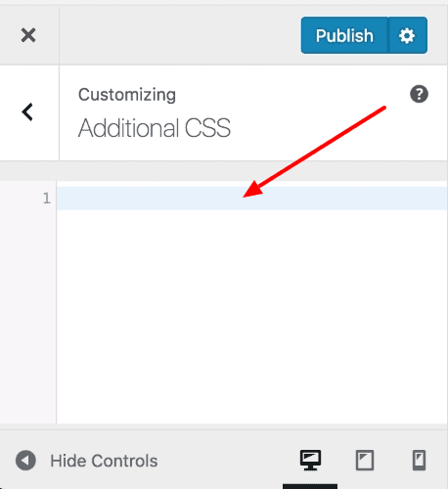Go back using the left chevron
This screenshot has height=489, width=448.
(27, 112)
